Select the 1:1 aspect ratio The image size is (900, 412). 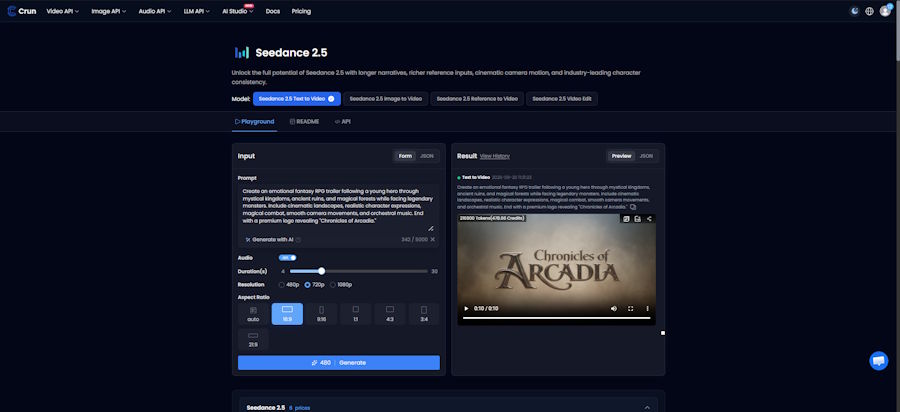click(355, 314)
